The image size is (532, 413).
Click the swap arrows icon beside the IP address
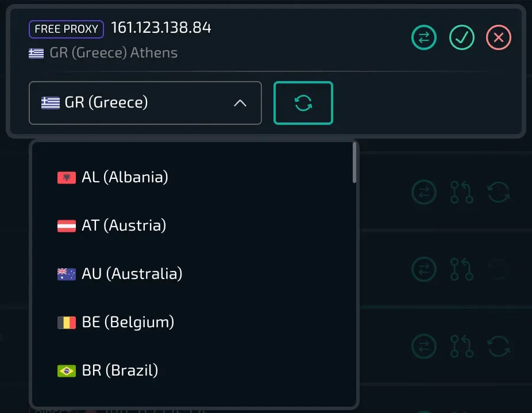(x=424, y=38)
